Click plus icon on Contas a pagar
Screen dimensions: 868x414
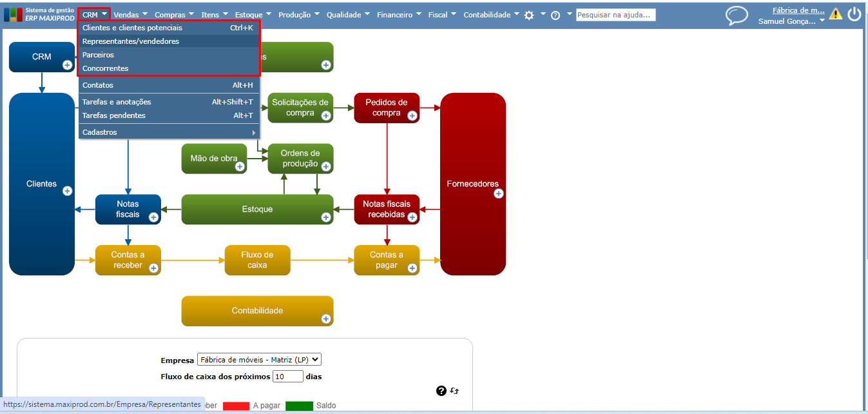point(412,268)
